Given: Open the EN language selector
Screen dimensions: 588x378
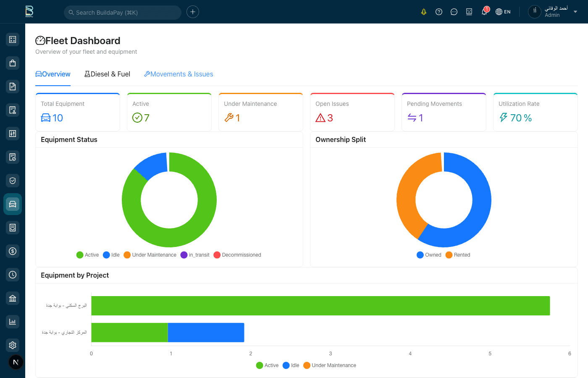Looking at the screenshot, I should [x=503, y=11].
